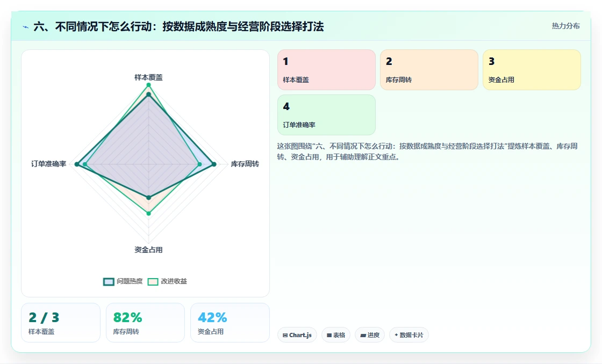Open card 3 资金占用
The width and height of the screenshot is (602, 364).
point(532,70)
